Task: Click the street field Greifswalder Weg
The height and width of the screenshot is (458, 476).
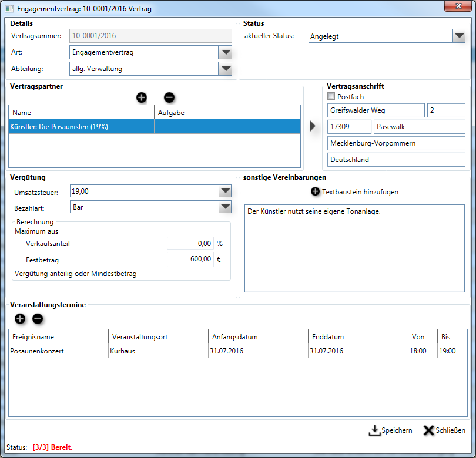Action: [x=376, y=110]
